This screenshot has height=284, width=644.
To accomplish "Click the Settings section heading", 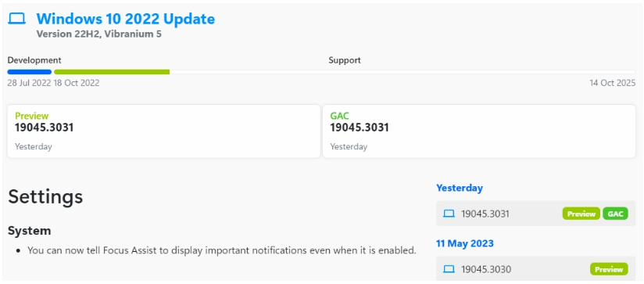I will [x=45, y=196].
